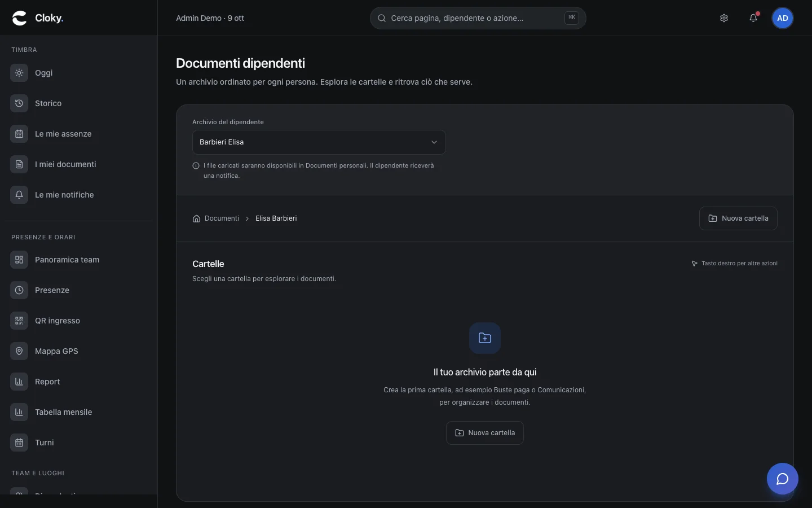The height and width of the screenshot is (508, 812).
Task: Click the Cloky logo icon
Action: pyautogui.click(x=19, y=18)
